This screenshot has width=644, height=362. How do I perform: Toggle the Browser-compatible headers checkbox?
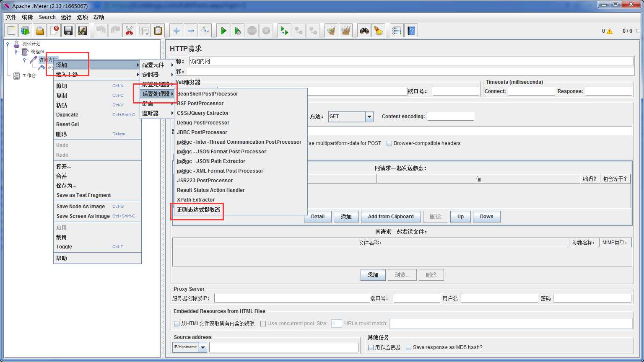point(389,143)
